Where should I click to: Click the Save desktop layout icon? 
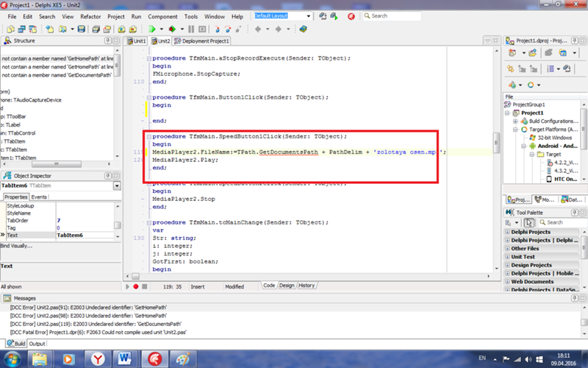[323, 16]
